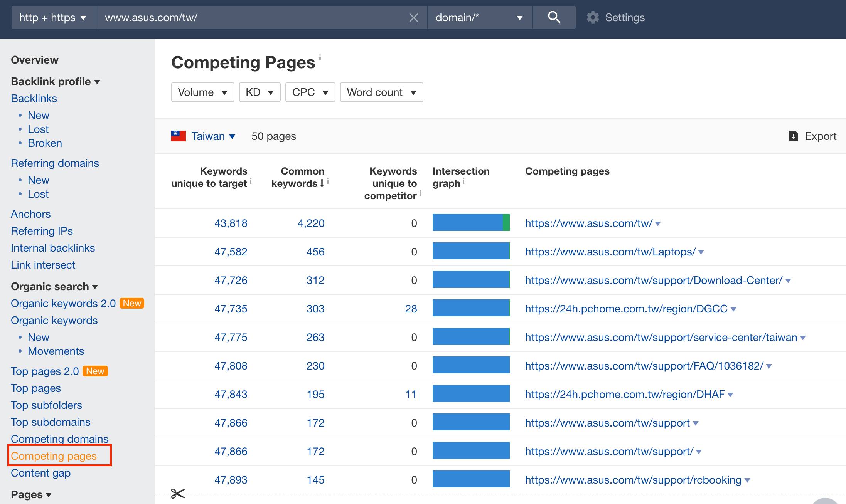846x504 pixels.
Task: Open the Word count filter dropdown
Action: [381, 92]
